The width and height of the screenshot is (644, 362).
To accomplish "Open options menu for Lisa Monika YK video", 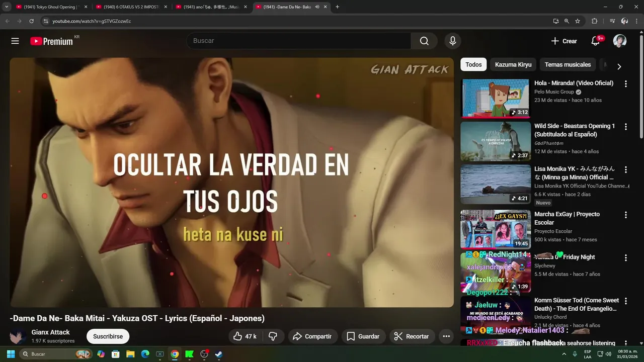I will click(x=626, y=170).
